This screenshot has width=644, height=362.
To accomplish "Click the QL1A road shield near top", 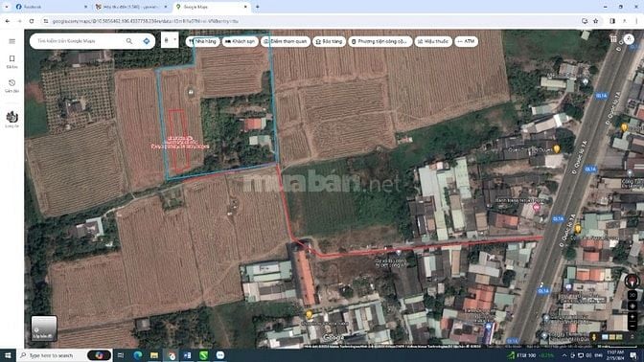I will tap(601, 96).
